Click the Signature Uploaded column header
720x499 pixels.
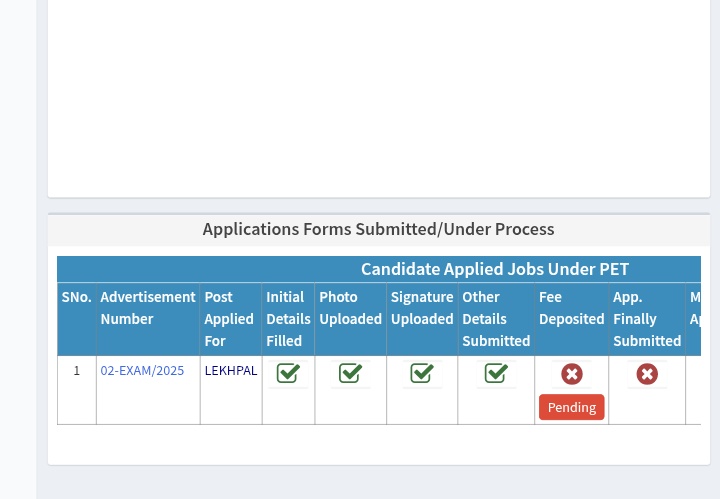pos(422,319)
